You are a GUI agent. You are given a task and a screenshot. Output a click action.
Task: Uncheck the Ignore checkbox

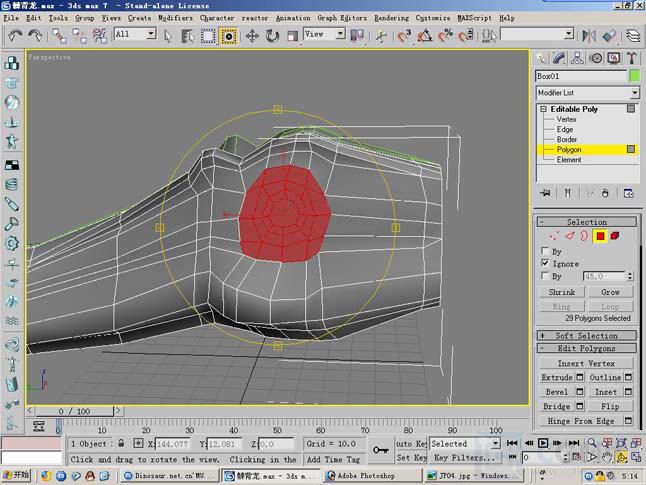[545, 263]
